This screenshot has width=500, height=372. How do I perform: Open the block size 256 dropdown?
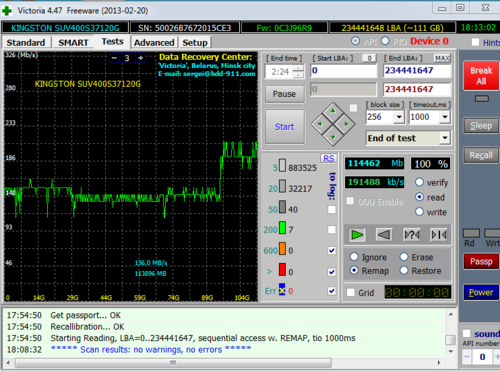399,117
